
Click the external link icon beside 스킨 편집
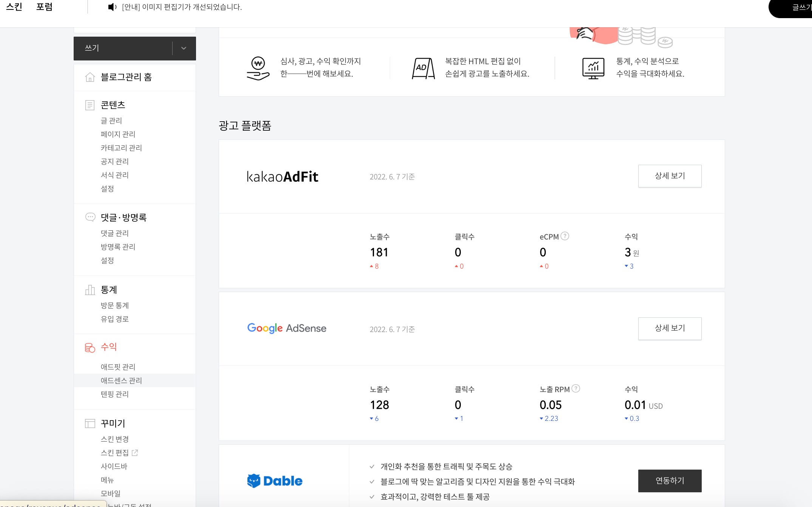coord(135,453)
